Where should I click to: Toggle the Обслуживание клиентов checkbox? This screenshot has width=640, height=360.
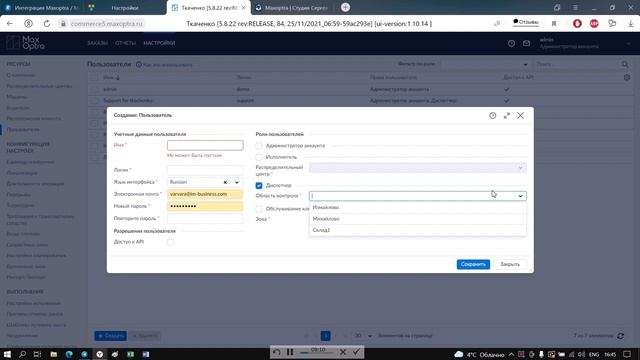(x=259, y=209)
